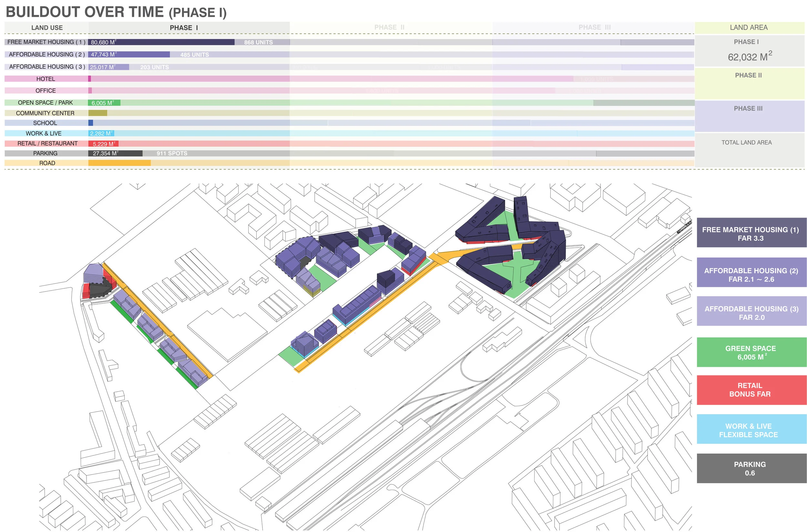This screenshot has height=532, width=807.
Task: Click the Phase I '62,032 M²' land area value
Action: [x=750, y=56]
